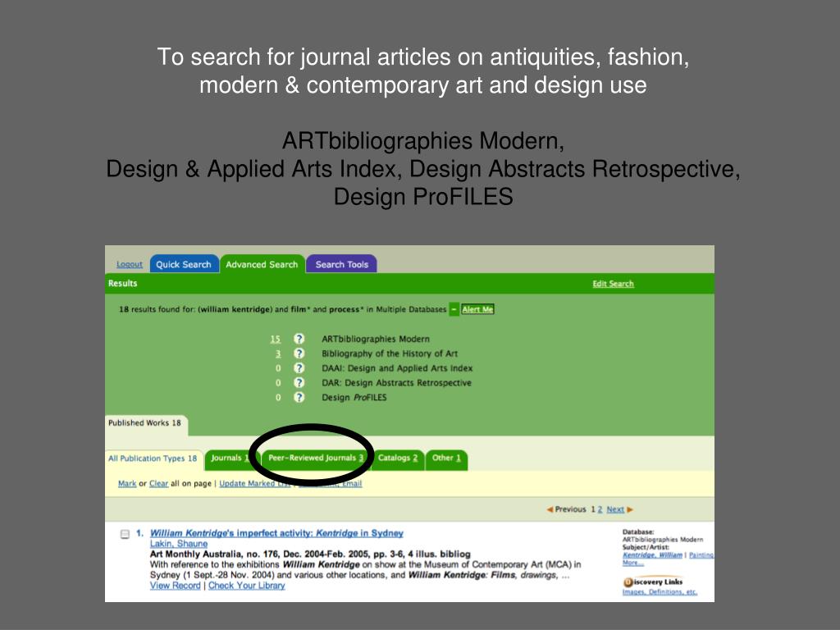Go to results page 2

[600, 509]
